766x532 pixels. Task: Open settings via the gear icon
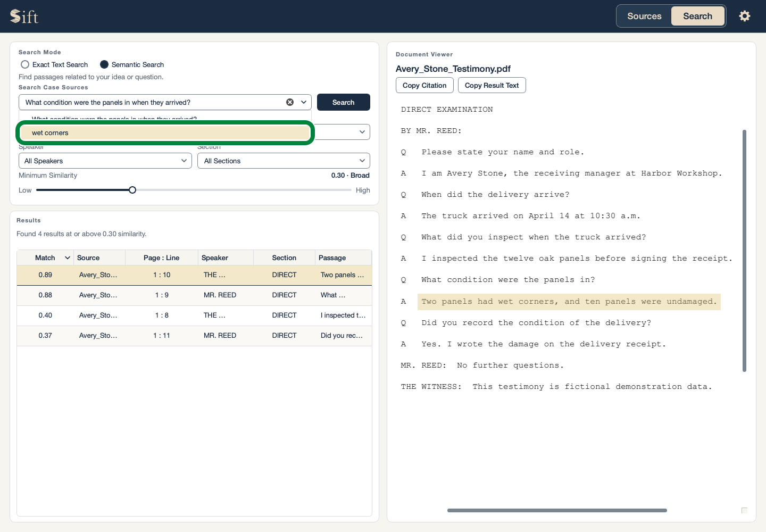(x=745, y=16)
